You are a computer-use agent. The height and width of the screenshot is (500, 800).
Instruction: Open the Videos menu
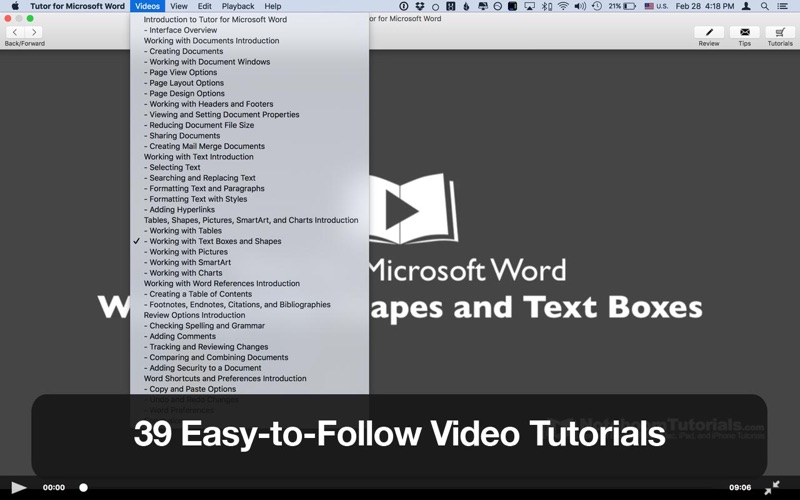(x=147, y=6)
